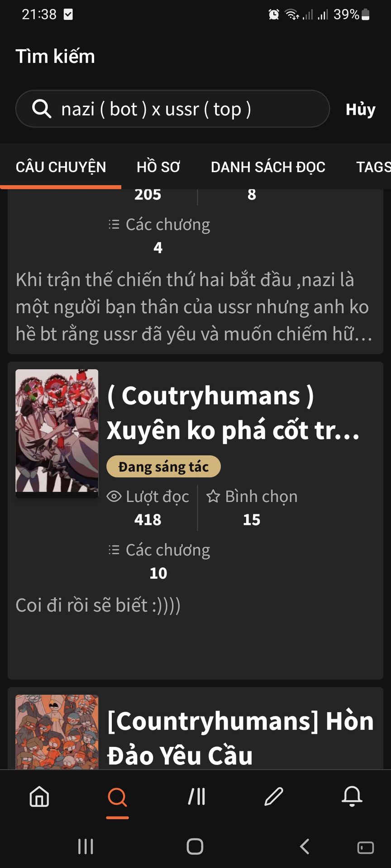This screenshot has width=391, height=868.
Task: Open notifications bell icon
Action: click(x=352, y=797)
